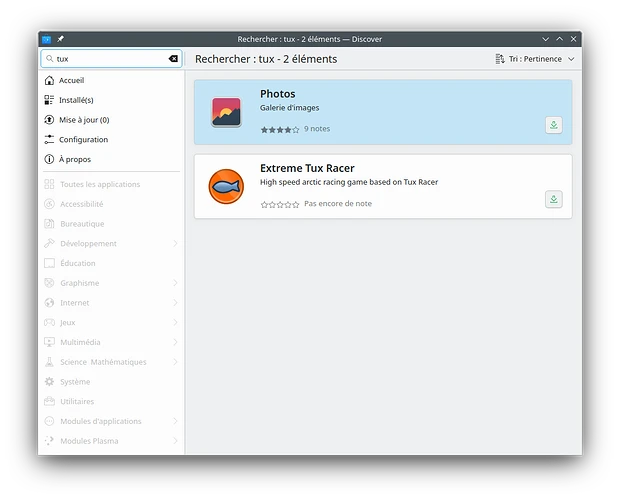
Task: Expand the Multimédia category arrow
Action: [x=176, y=342]
